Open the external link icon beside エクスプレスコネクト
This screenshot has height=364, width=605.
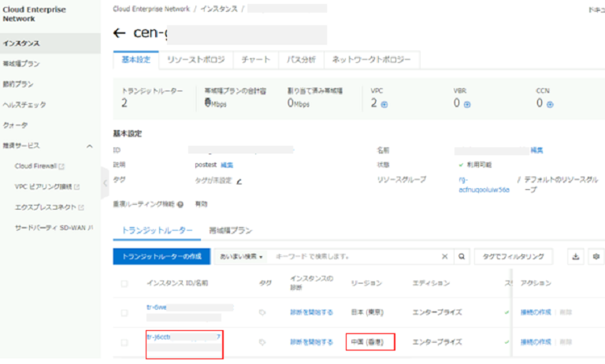coord(81,208)
